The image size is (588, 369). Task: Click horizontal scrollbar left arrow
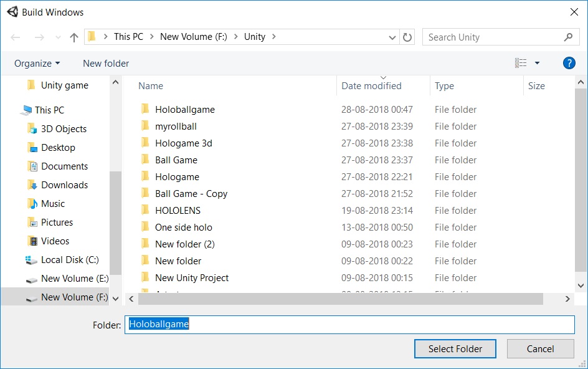click(x=131, y=299)
